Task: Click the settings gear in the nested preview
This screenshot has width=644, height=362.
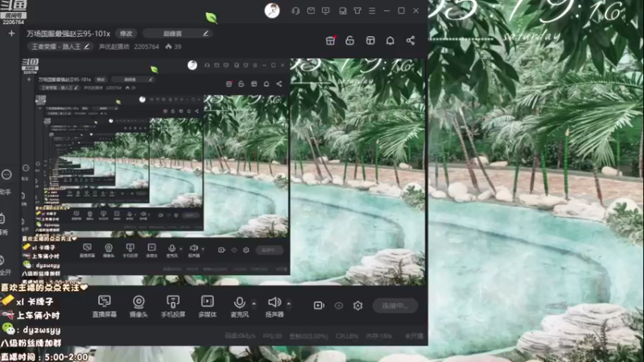Action: click(x=246, y=250)
